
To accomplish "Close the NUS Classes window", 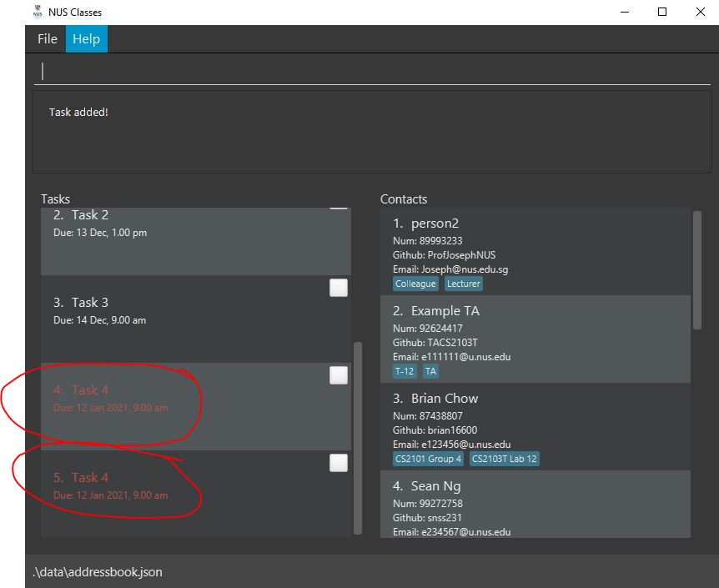I will coord(700,12).
